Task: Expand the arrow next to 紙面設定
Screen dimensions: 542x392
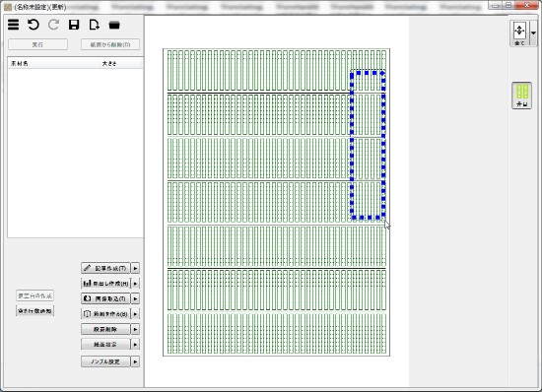Action: tap(136, 345)
